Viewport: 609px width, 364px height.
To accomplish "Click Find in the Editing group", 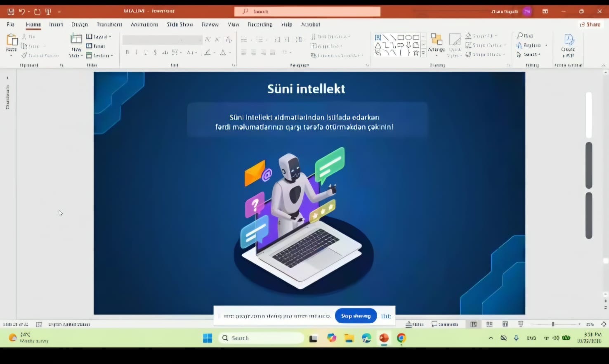I will [x=525, y=36].
